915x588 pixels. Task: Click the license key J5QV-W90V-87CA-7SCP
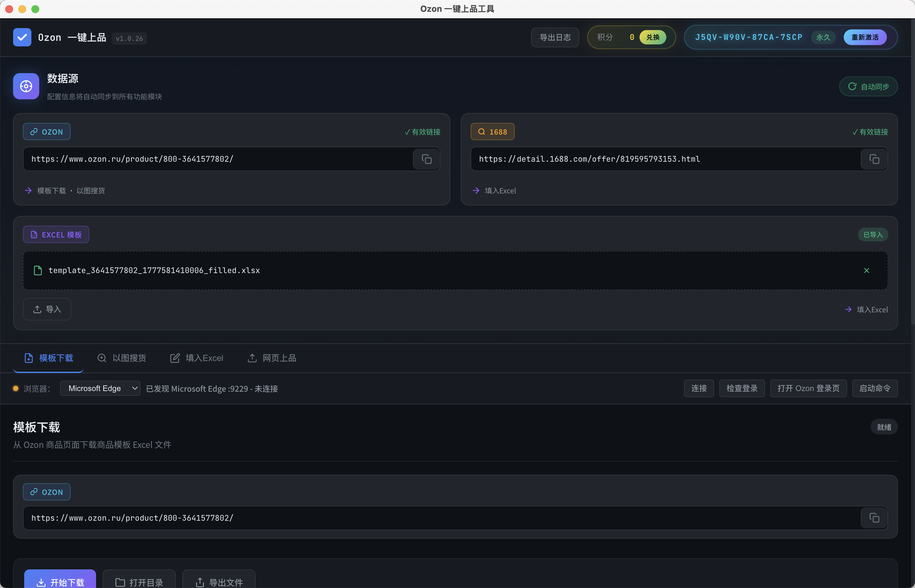748,37
